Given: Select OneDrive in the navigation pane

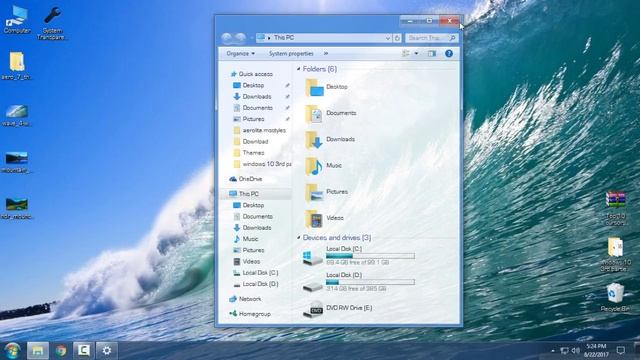Looking at the screenshot, I should coord(246,179).
